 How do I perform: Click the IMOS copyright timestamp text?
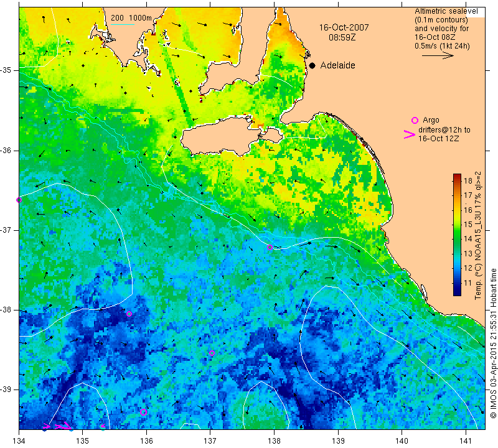pyautogui.click(x=493, y=343)
